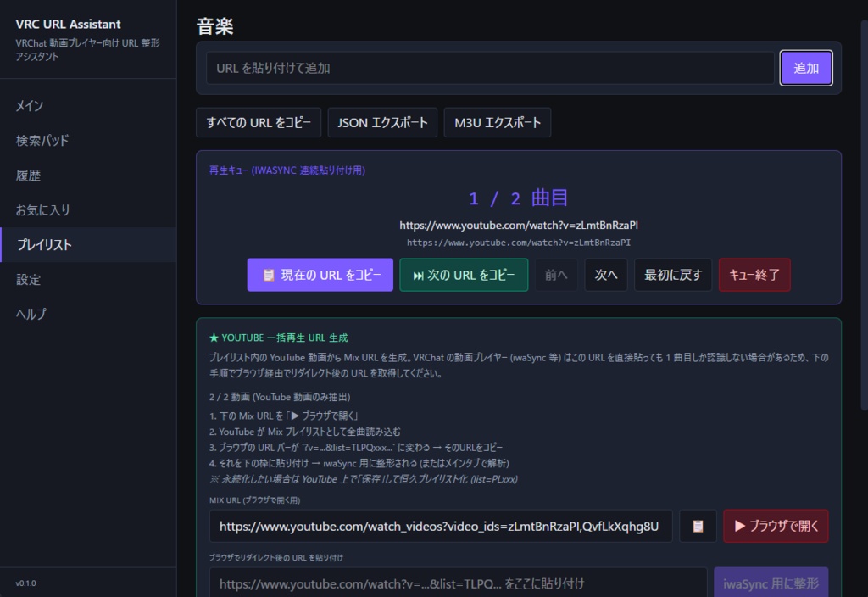Open the メイン sidebar page
Screen dimensions: 868x597
pyautogui.click(x=88, y=106)
